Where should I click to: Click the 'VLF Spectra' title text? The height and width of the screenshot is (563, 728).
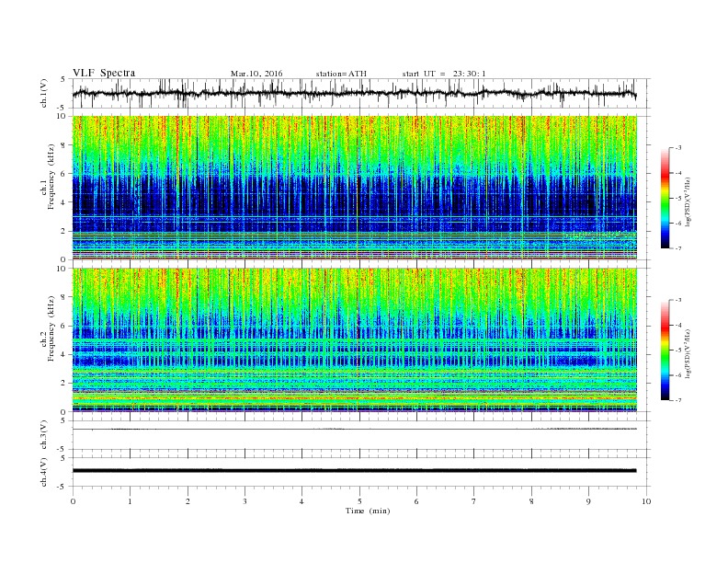coord(104,73)
